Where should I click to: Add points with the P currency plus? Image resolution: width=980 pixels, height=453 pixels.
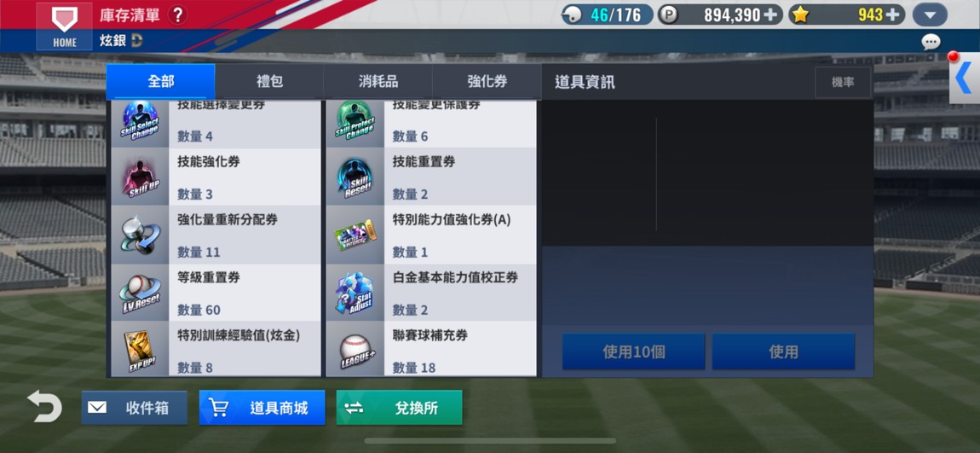(x=772, y=15)
